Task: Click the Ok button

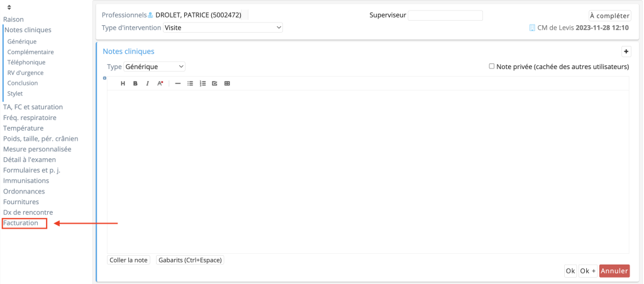Action: tap(570, 271)
